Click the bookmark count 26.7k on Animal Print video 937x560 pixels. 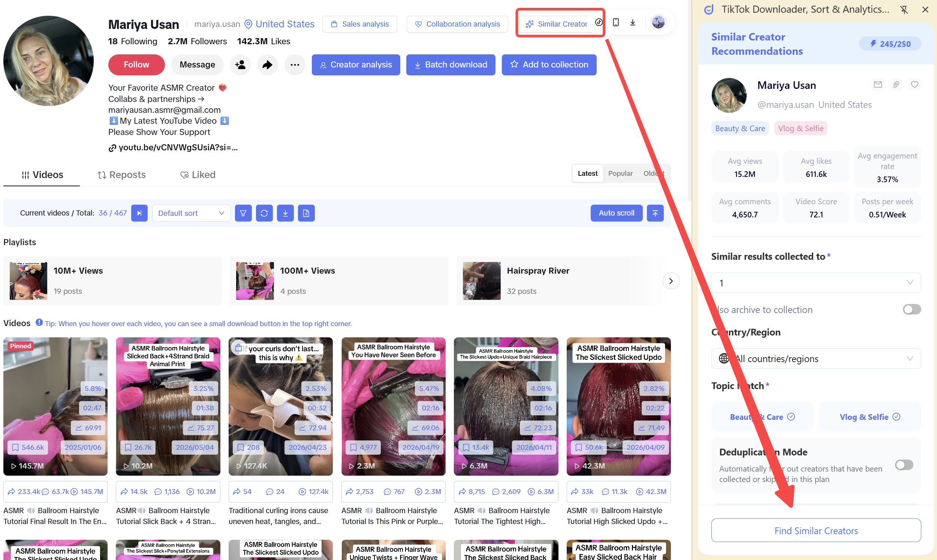pyautogui.click(x=138, y=448)
